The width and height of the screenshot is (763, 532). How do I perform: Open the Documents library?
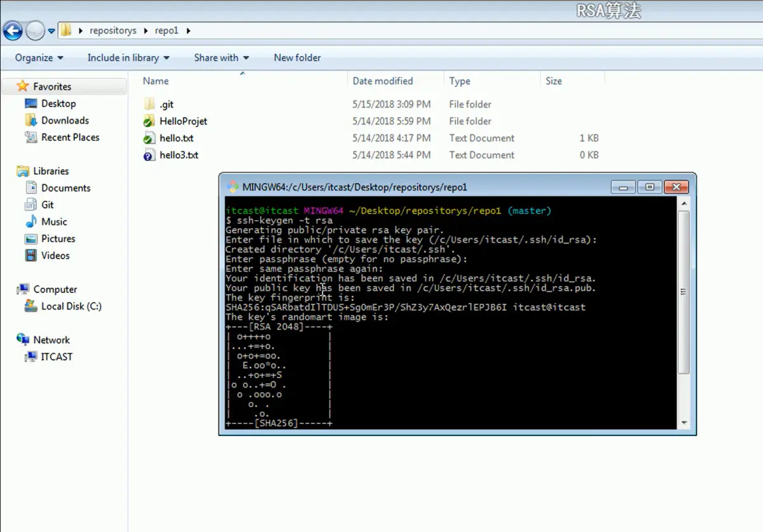pyautogui.click(x=65, y=188)
